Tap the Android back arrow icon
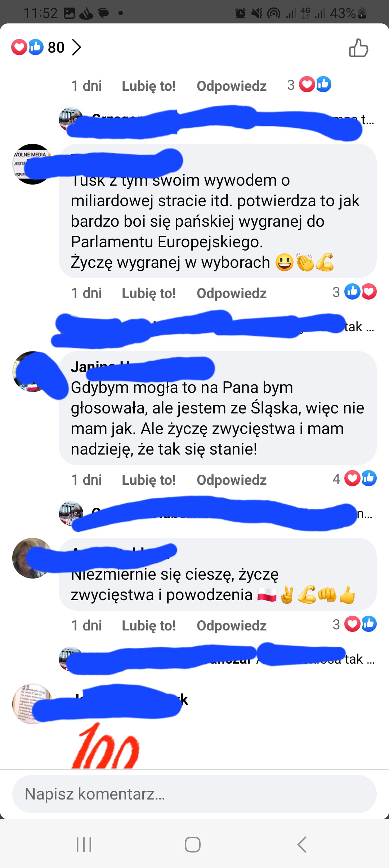This screenshot has width=389, height=868. coord(302,844)
